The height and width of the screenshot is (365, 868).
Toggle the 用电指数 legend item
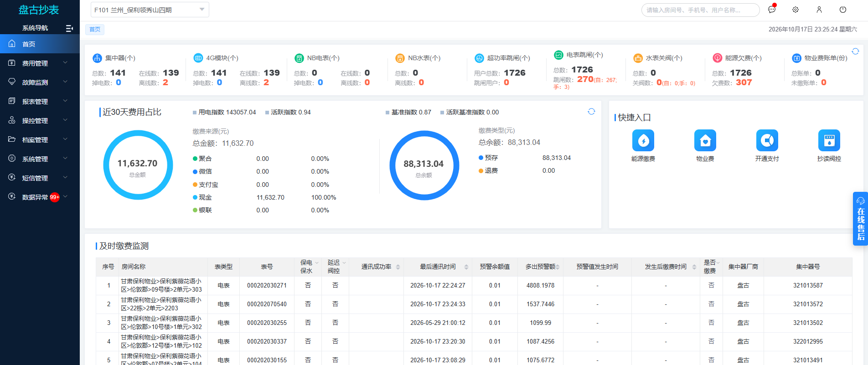coord(224,112)
